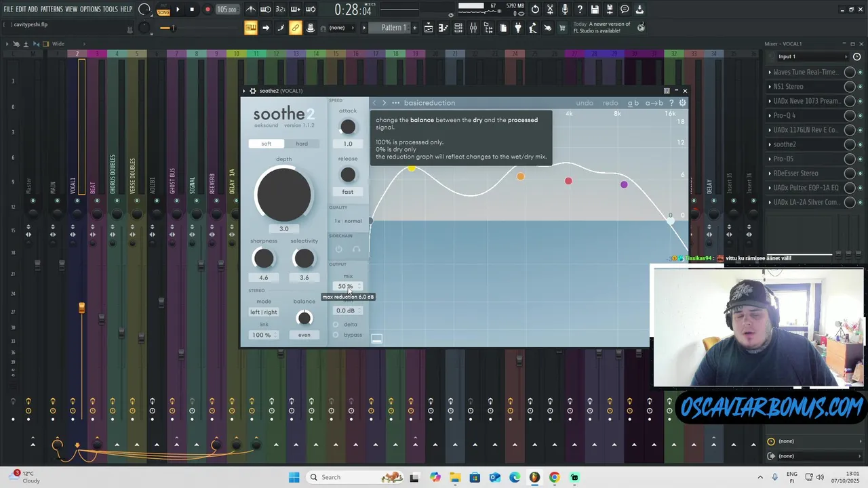Toggle the link snap chain icon in the toolbar

295,28
